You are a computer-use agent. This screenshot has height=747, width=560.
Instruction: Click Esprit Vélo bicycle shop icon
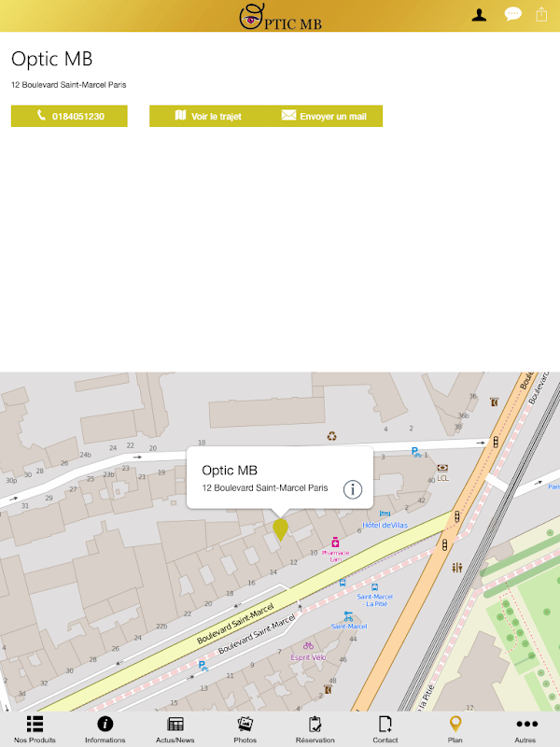coord(308,646)
